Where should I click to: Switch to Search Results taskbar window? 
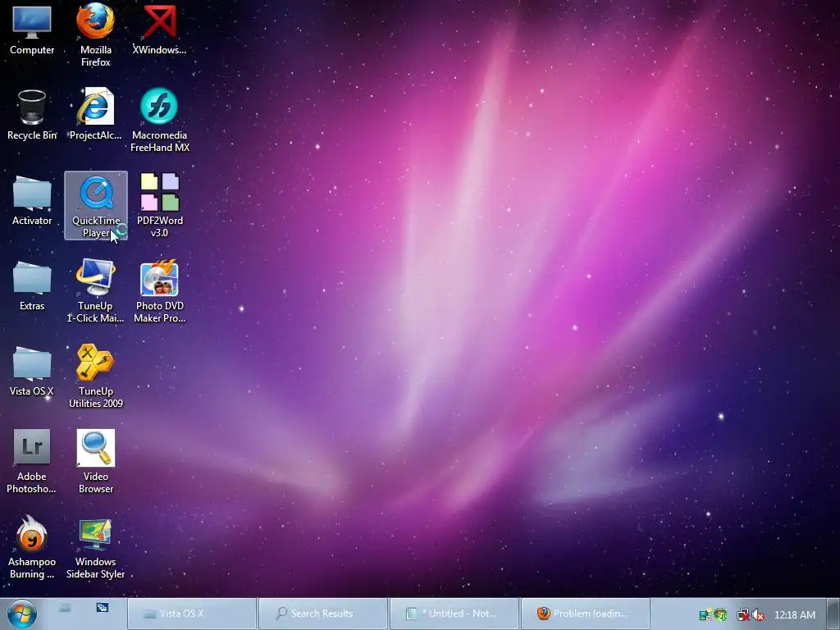pyautogui.click(x=323, y=614)
